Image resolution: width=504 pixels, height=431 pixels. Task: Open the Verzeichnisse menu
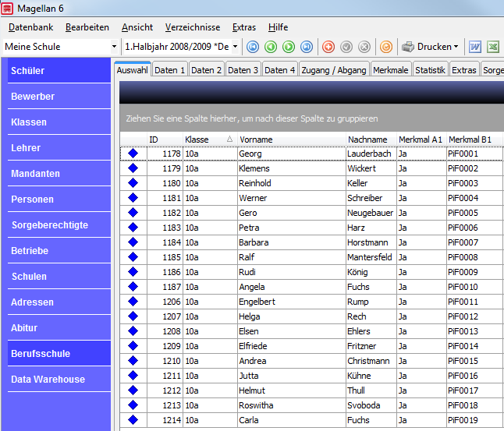click(x=193, y=27)
